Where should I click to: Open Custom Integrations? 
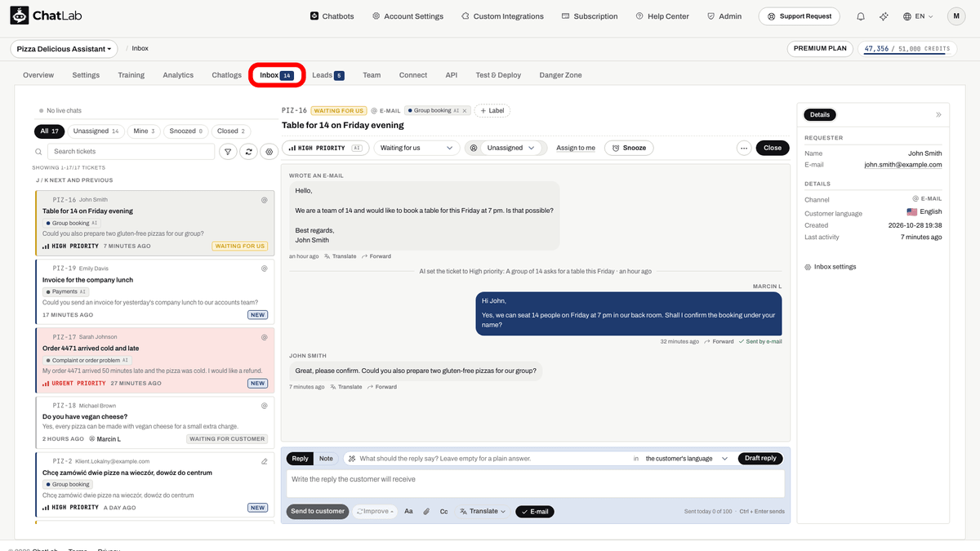502,16
